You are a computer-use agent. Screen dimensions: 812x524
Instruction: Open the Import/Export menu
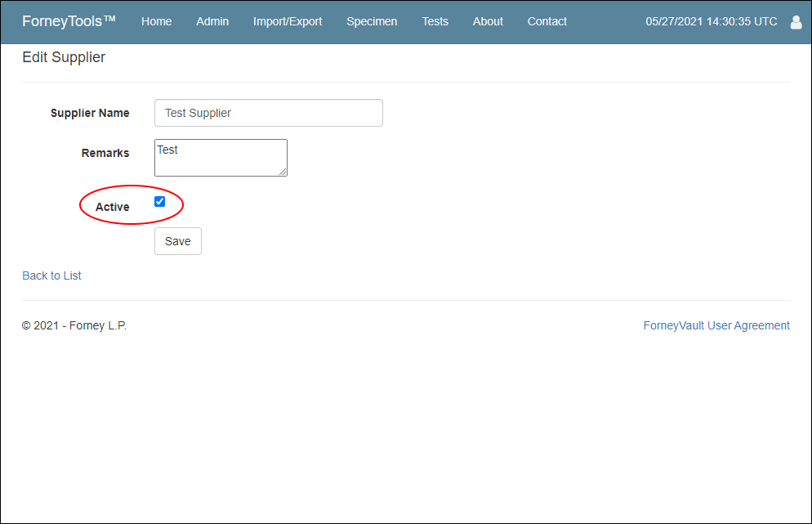click(x=288, y=22)
